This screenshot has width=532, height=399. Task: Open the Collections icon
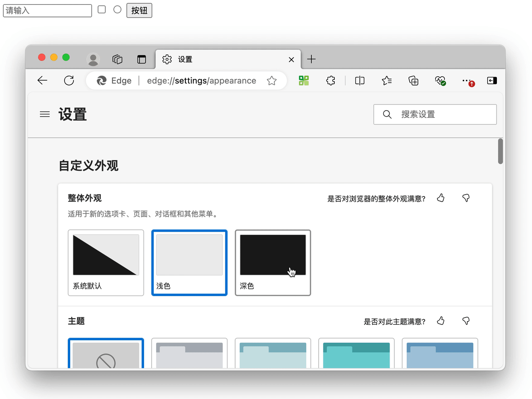[413, 81]
